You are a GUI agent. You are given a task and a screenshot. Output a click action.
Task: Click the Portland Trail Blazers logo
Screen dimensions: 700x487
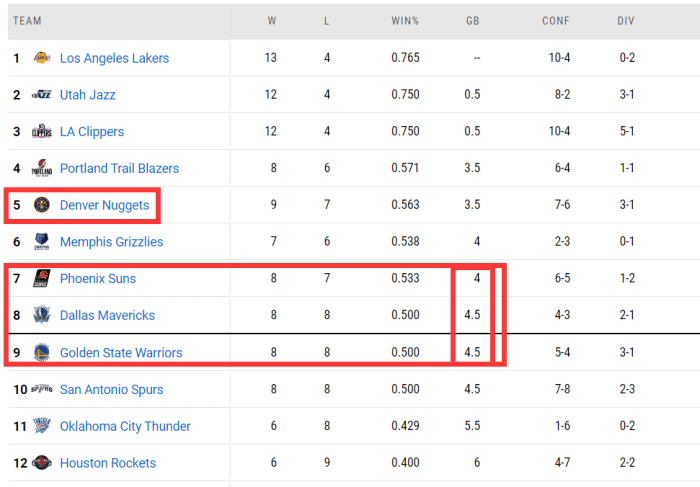pyautogui.click(x=42, y=168)
